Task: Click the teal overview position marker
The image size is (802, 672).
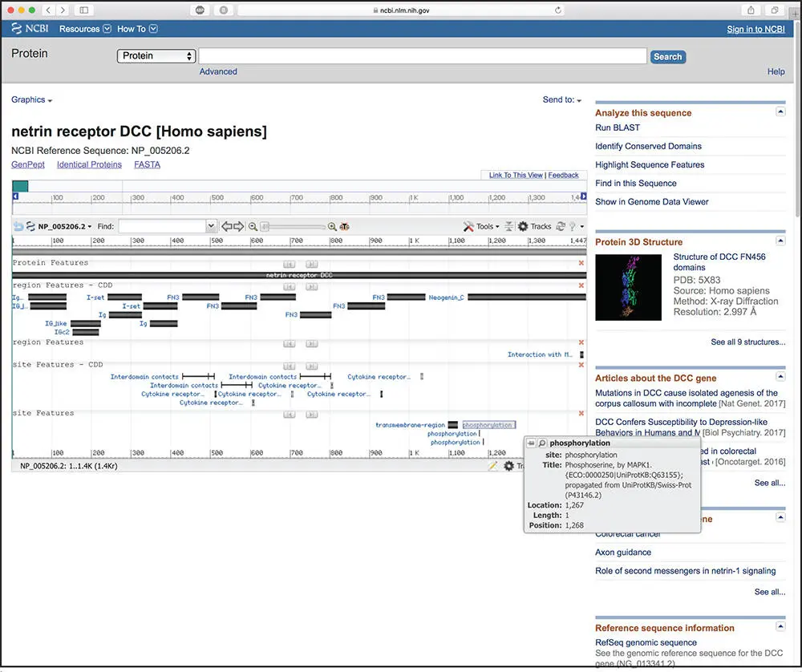Action: click(21, 186)
